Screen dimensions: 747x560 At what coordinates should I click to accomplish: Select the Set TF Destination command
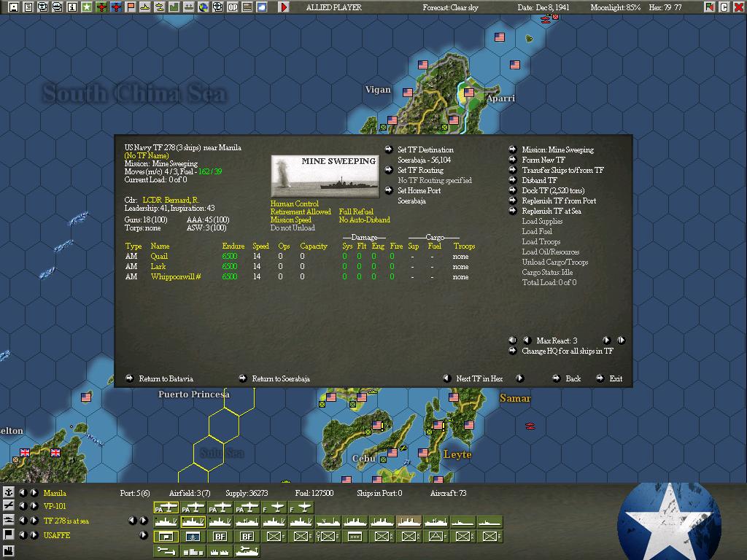[x=425, y=149]
